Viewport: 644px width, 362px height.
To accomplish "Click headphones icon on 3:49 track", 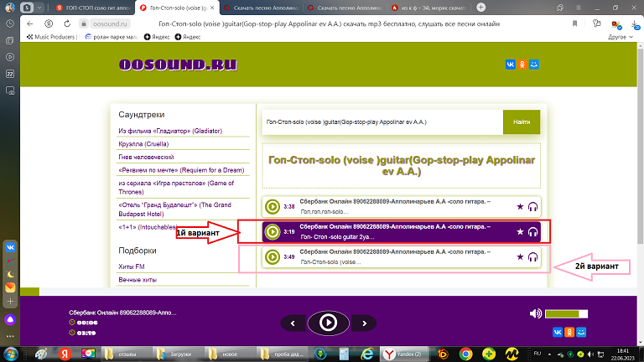I will pyautogui.click(x=532, y=257).
